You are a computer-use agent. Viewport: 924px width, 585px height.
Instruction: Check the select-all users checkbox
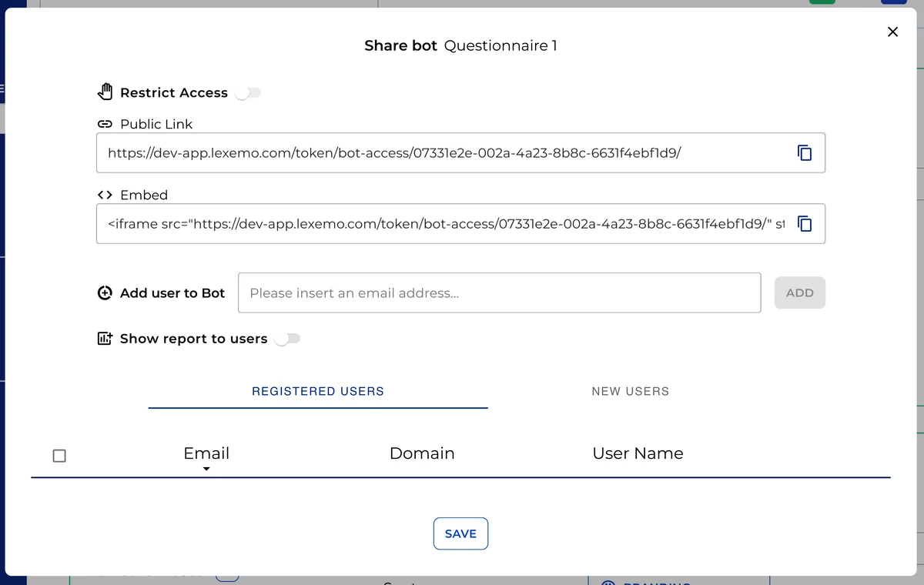click(x=59, y=456)
